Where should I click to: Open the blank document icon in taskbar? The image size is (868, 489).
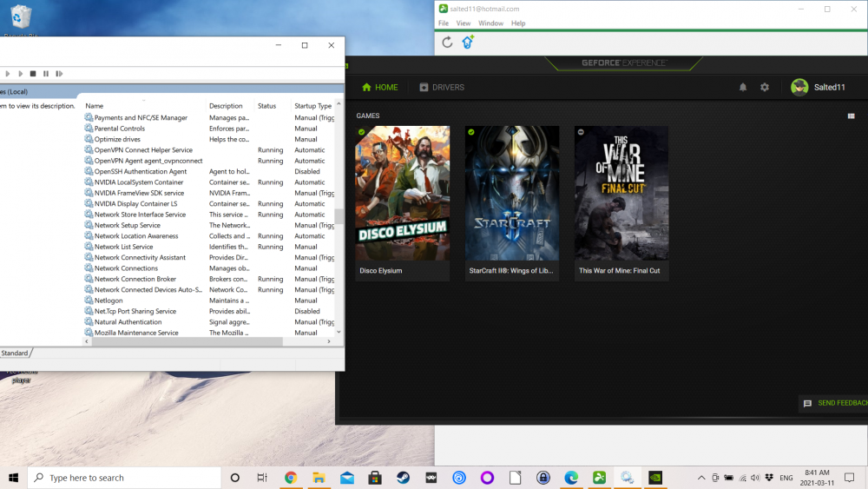(x=516, y=478)
